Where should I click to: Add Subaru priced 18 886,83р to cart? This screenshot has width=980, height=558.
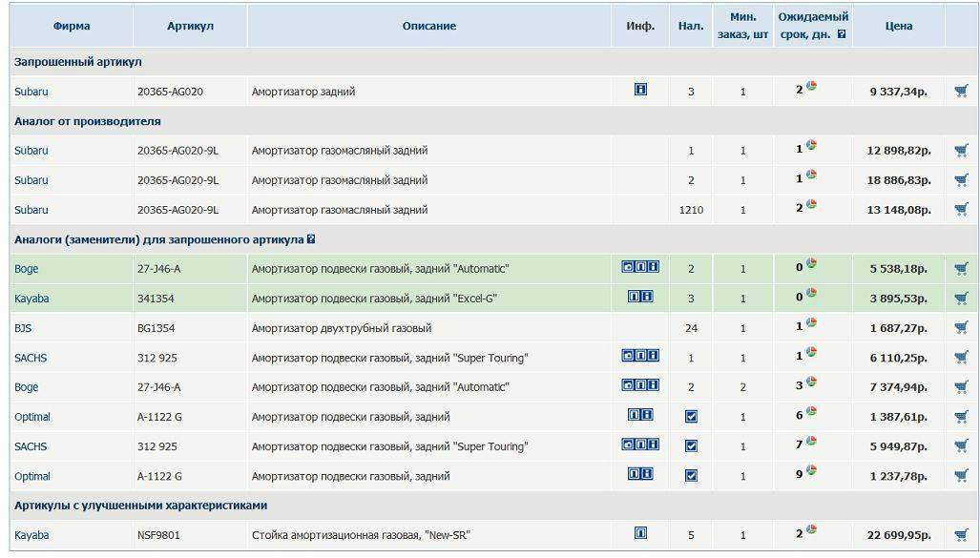[x=961, y=180]
